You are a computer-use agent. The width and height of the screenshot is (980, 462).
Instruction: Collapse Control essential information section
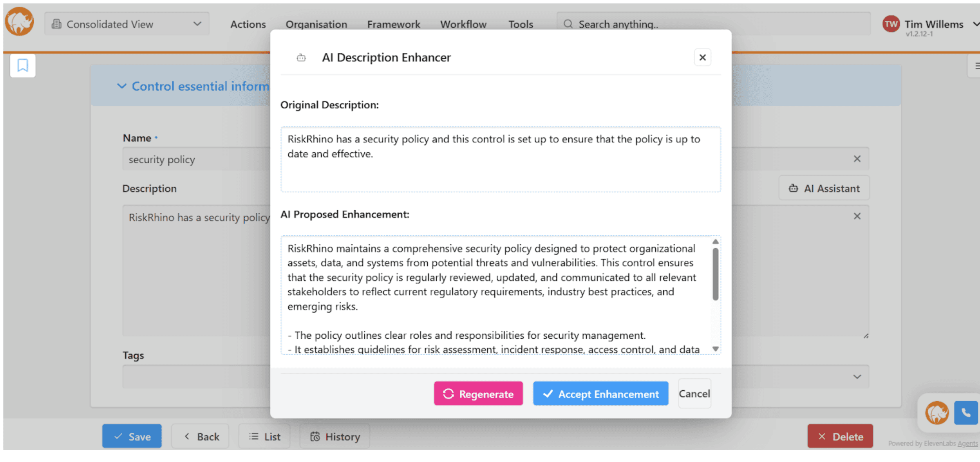pyautogui.click(x=122, y=86)
